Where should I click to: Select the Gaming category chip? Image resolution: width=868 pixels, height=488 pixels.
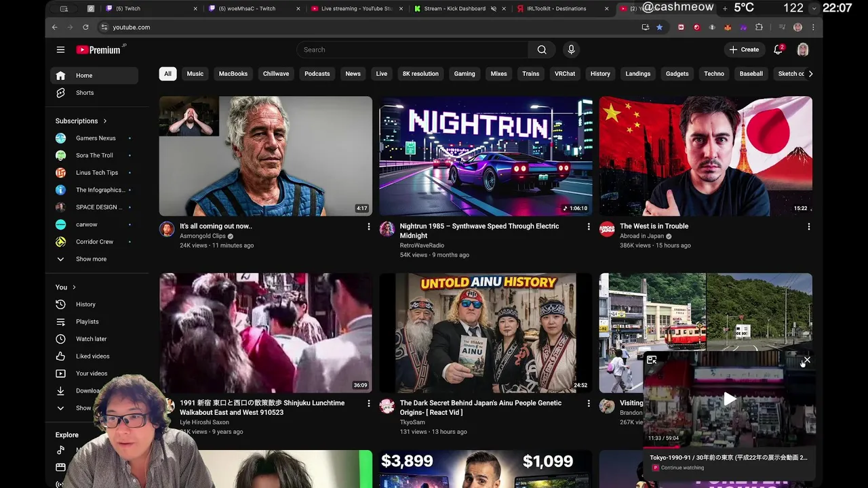(465, 74)
